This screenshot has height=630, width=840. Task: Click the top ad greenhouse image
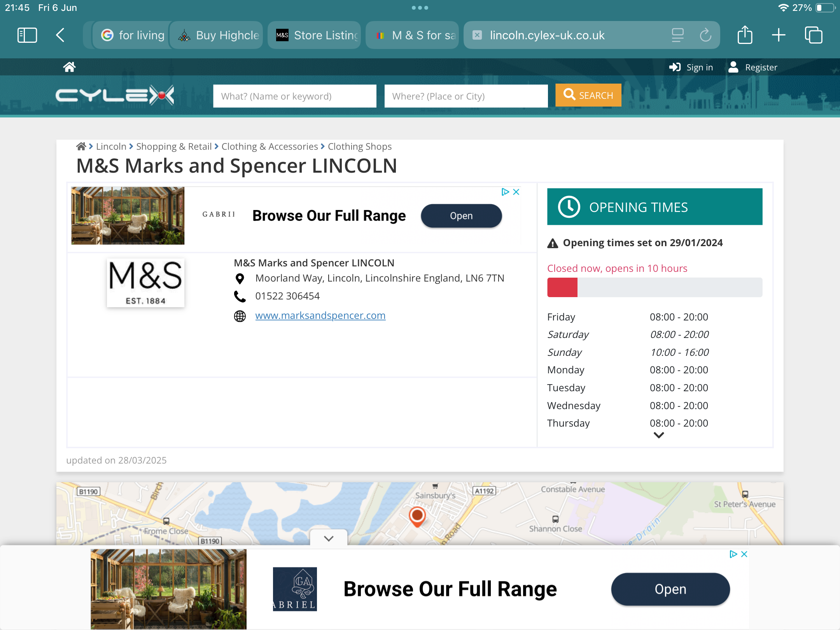tap(128, 216)
